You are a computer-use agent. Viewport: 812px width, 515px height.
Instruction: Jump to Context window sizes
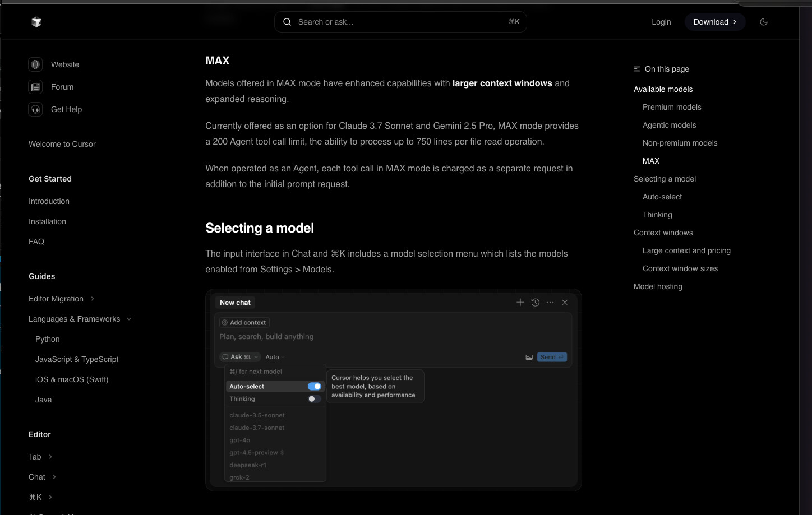click(680, 268)
